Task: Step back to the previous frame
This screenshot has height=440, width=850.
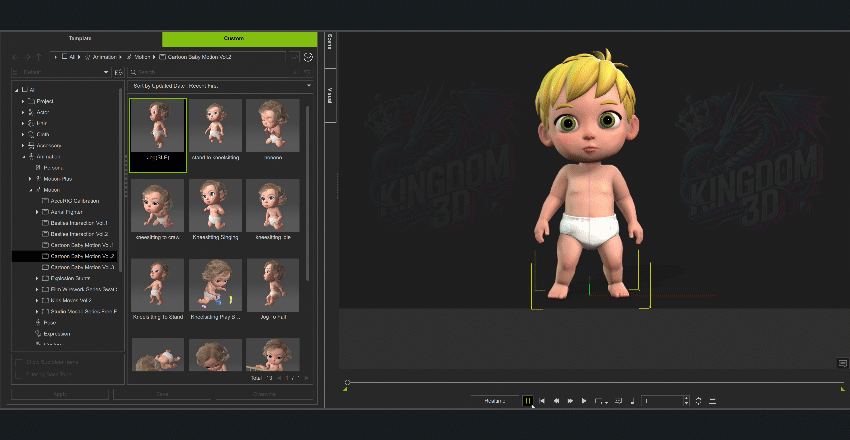Action: click(x=556, y=401)
